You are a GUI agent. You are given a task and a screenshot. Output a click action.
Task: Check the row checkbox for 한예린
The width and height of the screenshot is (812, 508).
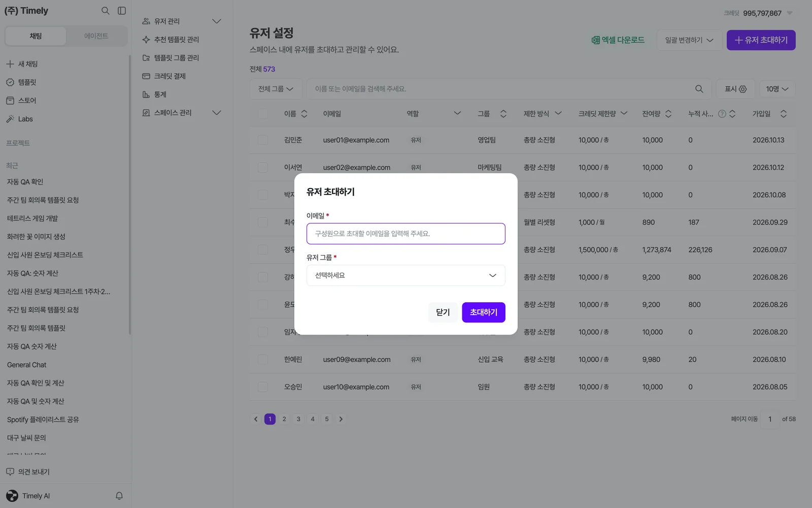263,360
